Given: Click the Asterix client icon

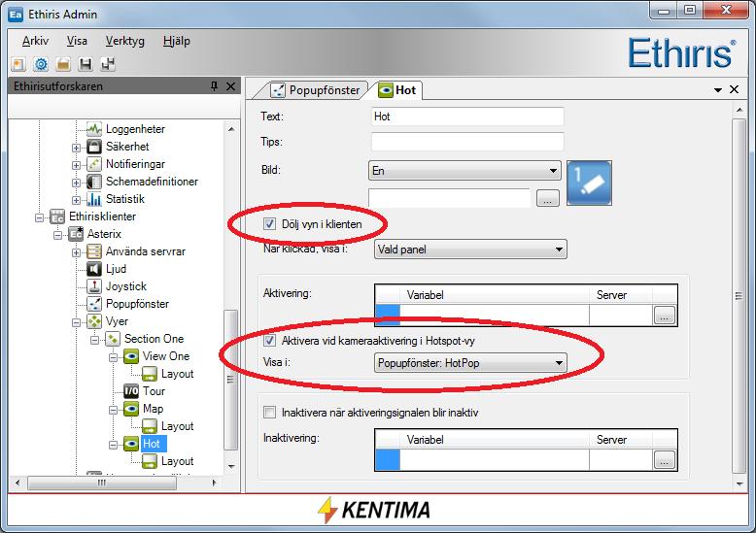Looking at the screenshot, I should coord(76,234).
